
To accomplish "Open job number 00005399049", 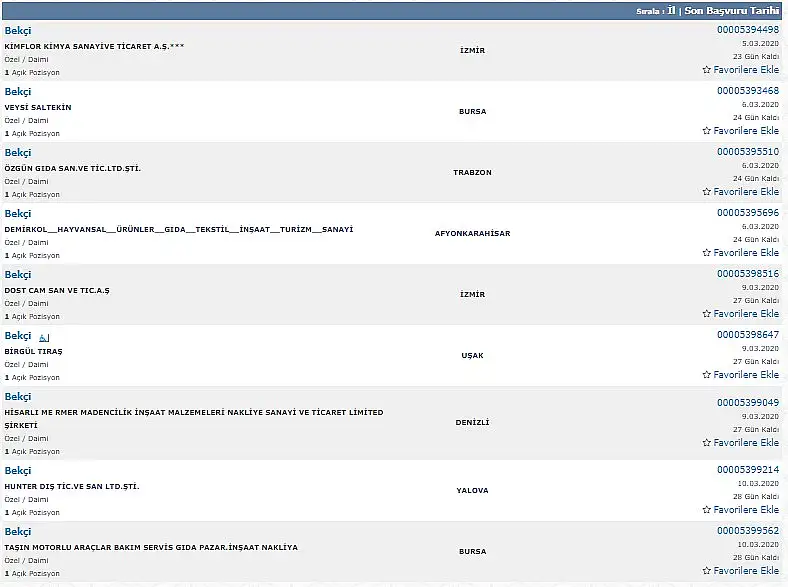I will pyautogui.click(x=748, y=403).
